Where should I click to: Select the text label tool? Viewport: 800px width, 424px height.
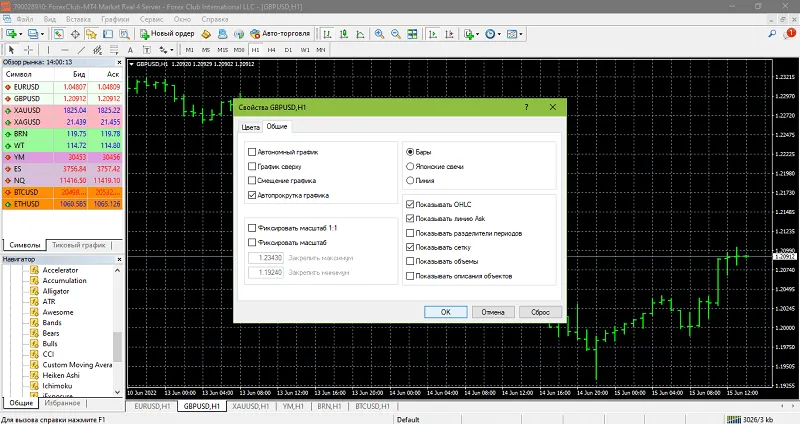pos(146,49)
